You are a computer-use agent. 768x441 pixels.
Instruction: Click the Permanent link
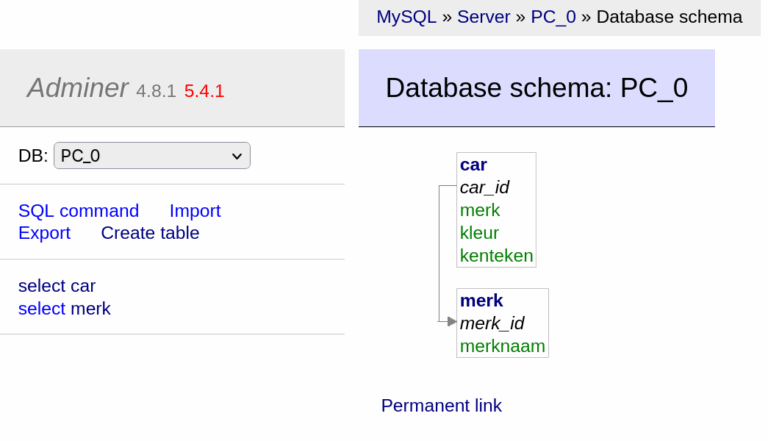click(441, 406)
